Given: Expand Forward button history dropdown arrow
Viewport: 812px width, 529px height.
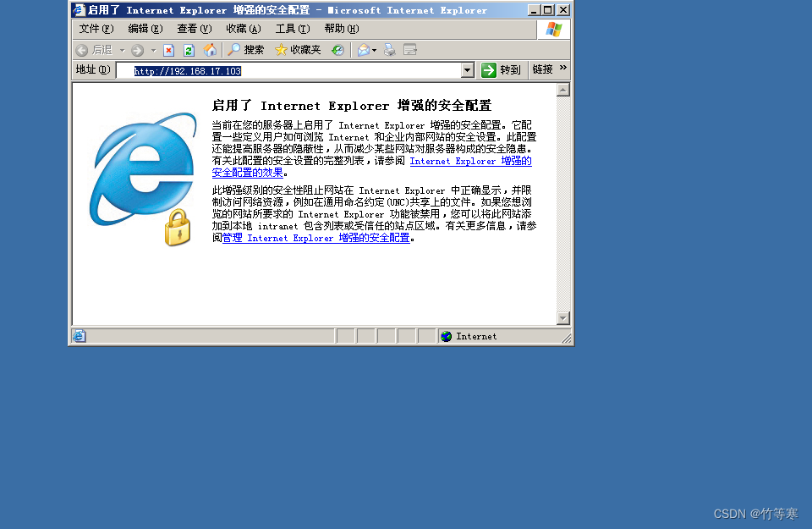Looking at the screenshot, I should (x=153, y=50).
